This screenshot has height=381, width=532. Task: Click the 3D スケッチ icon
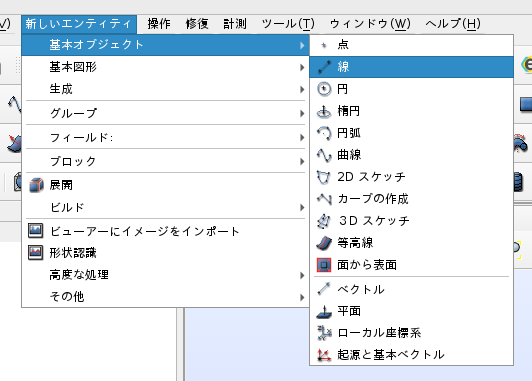coord(324,221)
